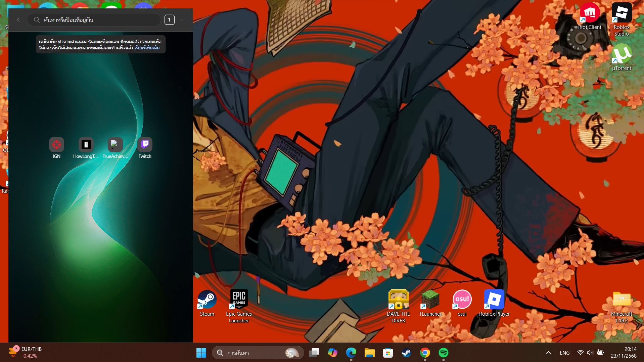Open the IGN quick link
The height and width of the screenshot is (362, 644).
click(x=56, y=145)
